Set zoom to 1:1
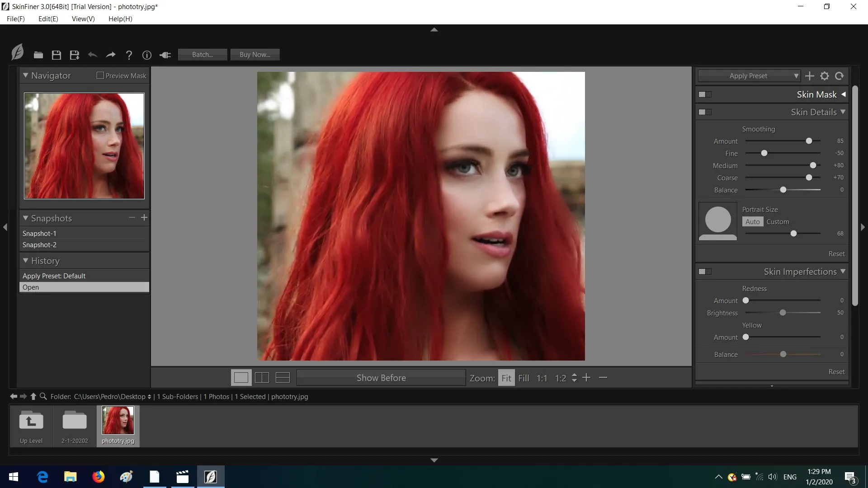 pyautogui.click(x=542, y=378)
